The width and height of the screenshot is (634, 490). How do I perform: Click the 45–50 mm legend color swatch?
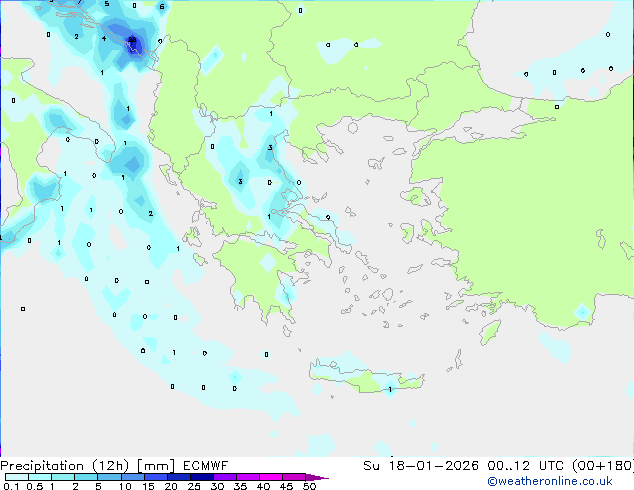point(294,477)
